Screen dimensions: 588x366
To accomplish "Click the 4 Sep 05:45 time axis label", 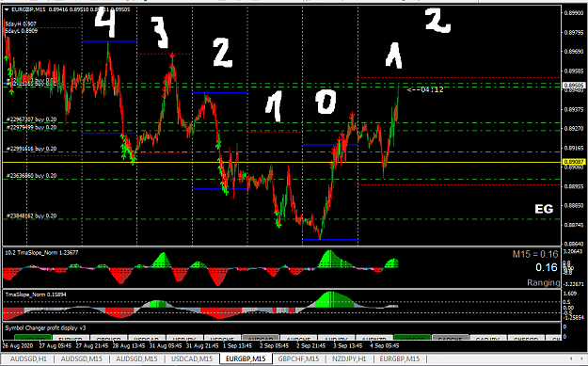I will point(385,345).
